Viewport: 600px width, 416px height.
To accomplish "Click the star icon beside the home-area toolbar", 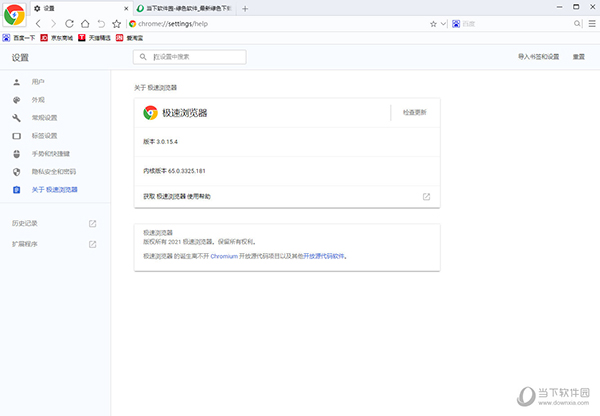I will [x=117, y=24].
